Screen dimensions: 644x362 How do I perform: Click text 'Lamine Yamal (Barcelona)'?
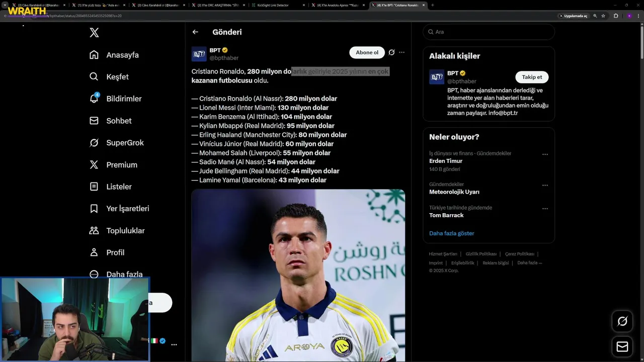238,180
